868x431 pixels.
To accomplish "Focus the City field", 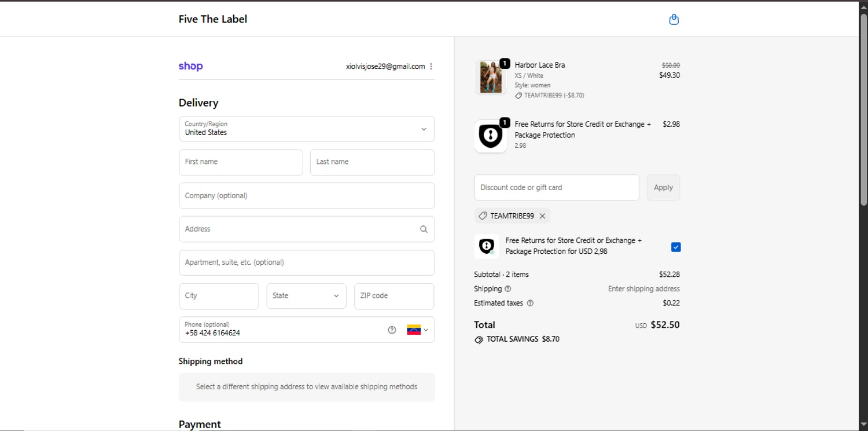I will [219, 296].
